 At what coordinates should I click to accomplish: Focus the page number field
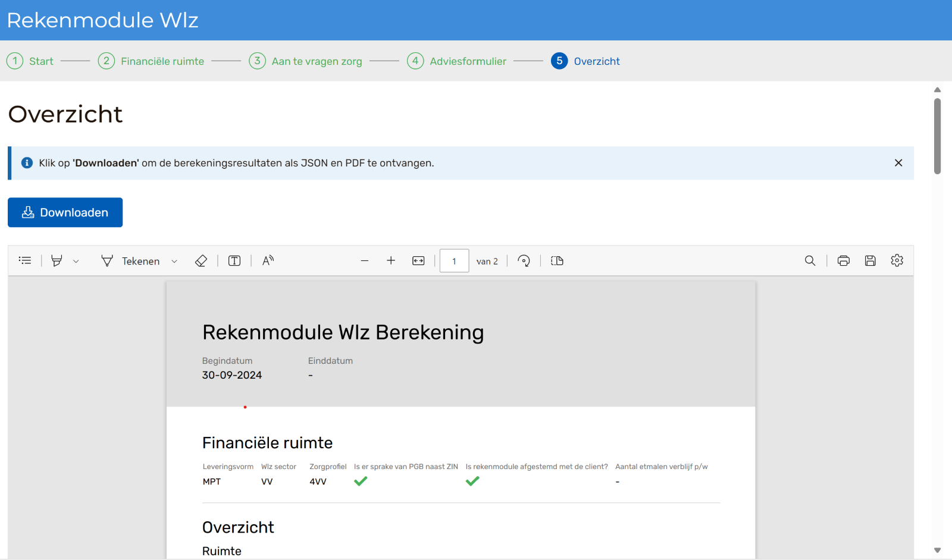455,261
